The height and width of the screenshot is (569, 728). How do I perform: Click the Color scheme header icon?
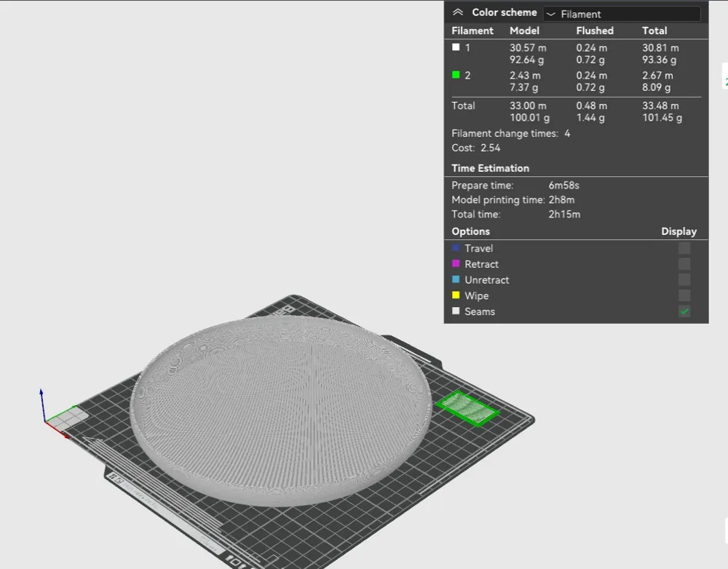click(x=458, y=12)
